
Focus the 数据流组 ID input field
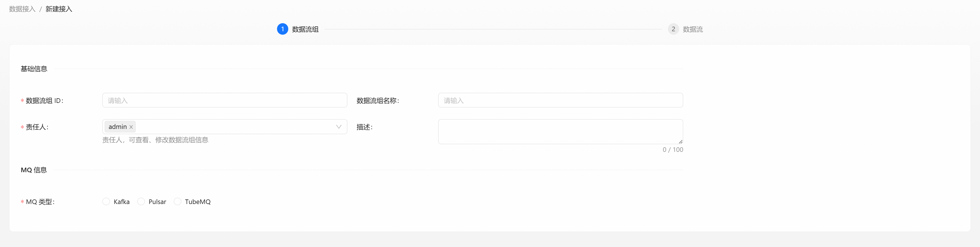point(225,100)
